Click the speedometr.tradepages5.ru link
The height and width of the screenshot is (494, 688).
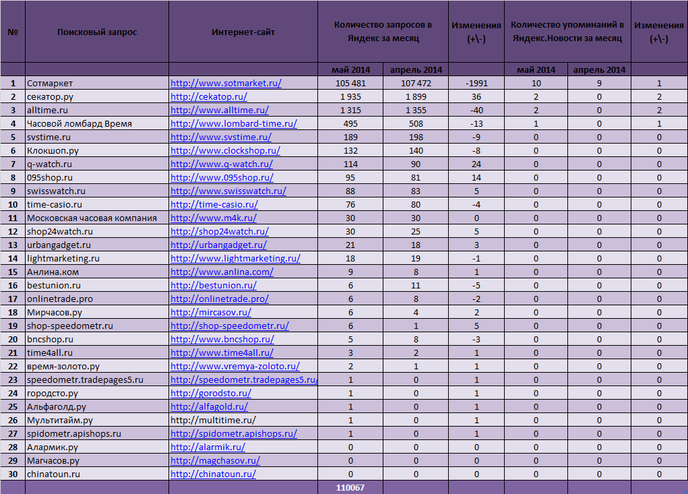pos(244,380)
